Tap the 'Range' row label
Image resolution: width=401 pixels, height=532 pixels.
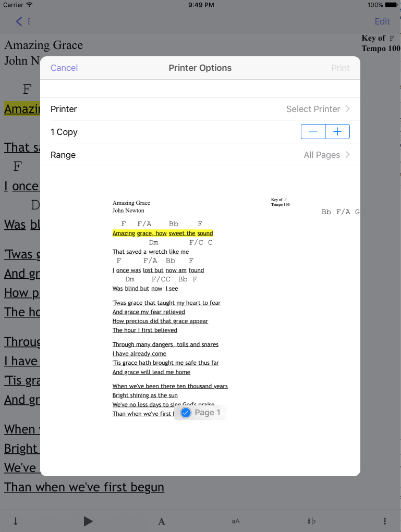point(63,155)
